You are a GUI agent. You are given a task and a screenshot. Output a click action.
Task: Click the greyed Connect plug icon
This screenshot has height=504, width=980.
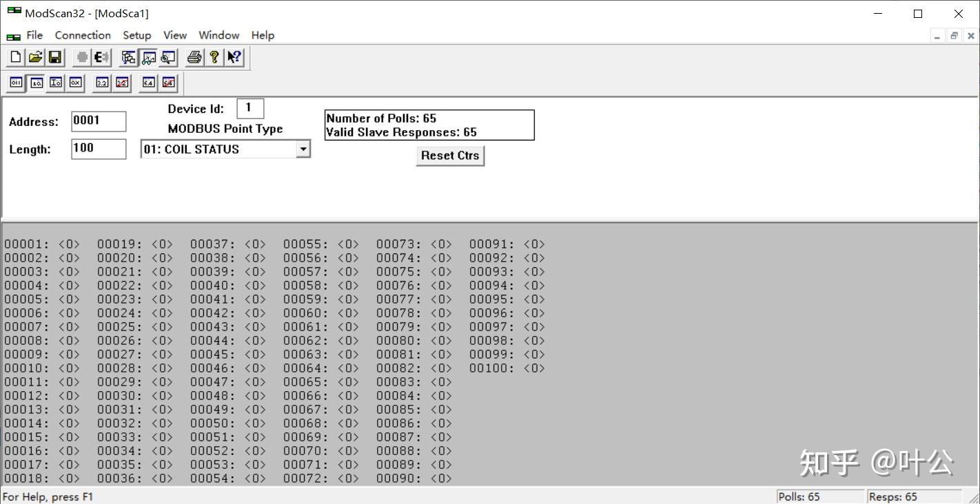click(x=82, y=58)
